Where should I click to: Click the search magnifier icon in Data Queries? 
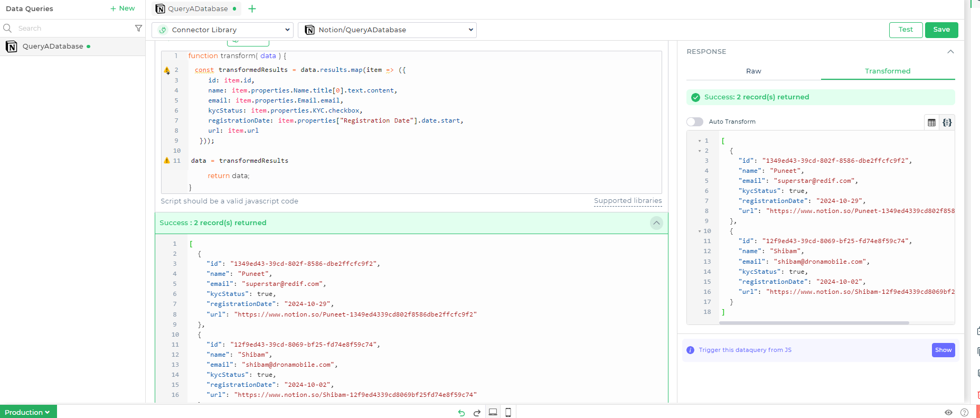[x=7, y=28]
